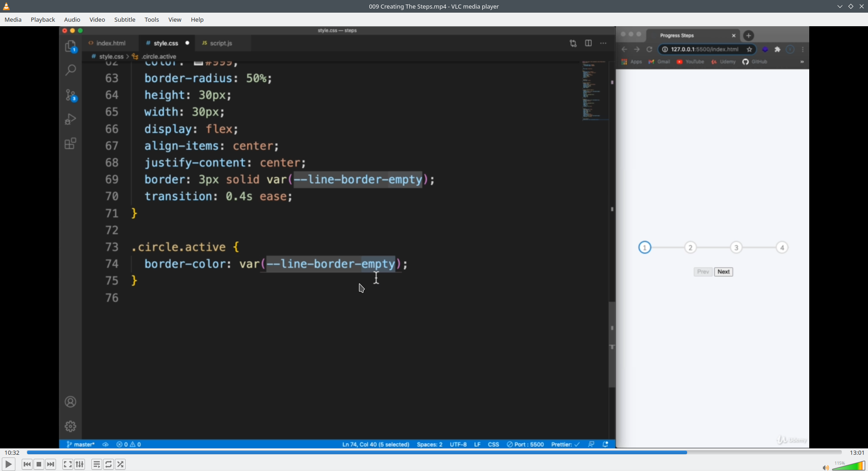Click the VLC previous media button
This screenshot has width=868, height=471.
[27, 464]
